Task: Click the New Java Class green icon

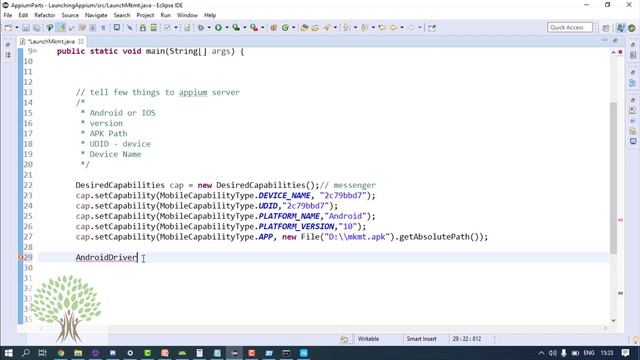Action: coord(285,28)
